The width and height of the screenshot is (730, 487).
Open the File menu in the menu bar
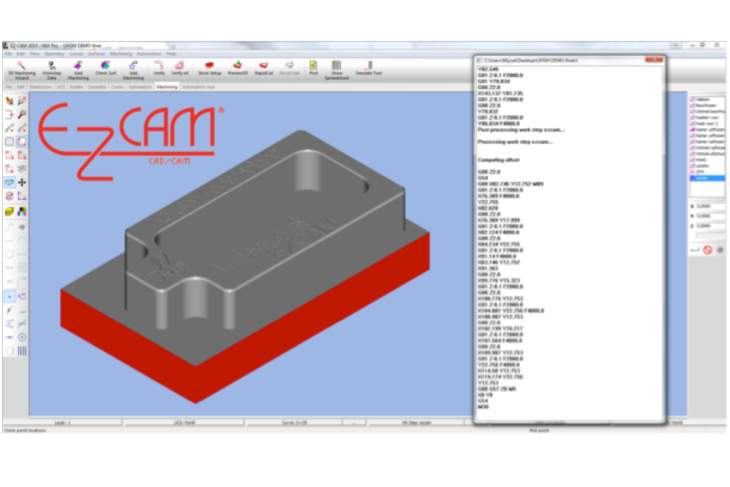pyautogui.click(x=8, y=54)
